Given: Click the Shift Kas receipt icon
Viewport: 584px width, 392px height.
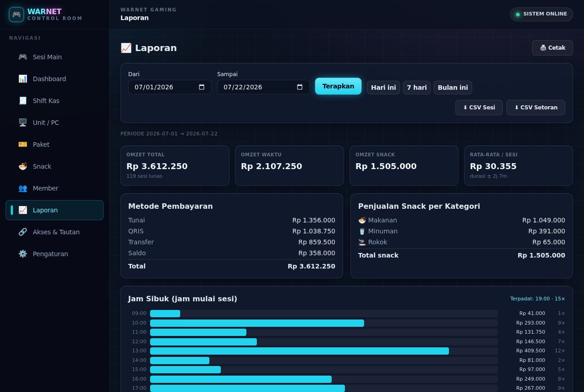Looking at the screenshot, I should pos(23,101).
